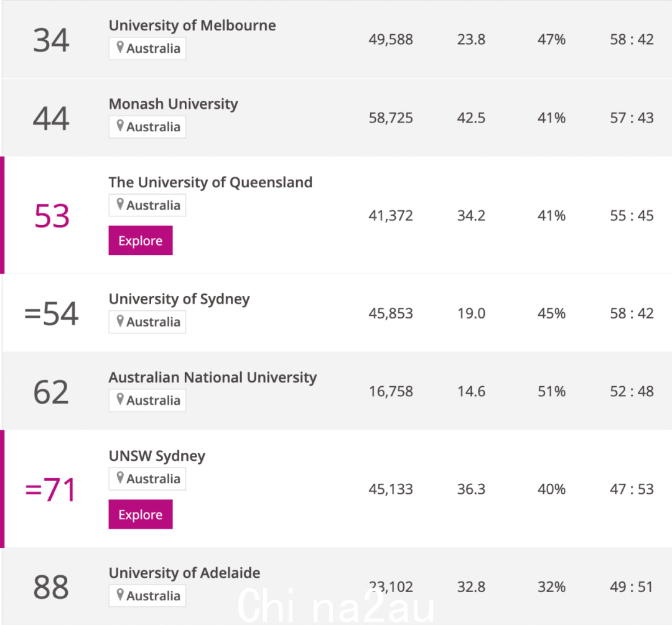Screen dimensions: 672x625
Task: Click Explore button for University of Queensland
Action: (141, 240)
